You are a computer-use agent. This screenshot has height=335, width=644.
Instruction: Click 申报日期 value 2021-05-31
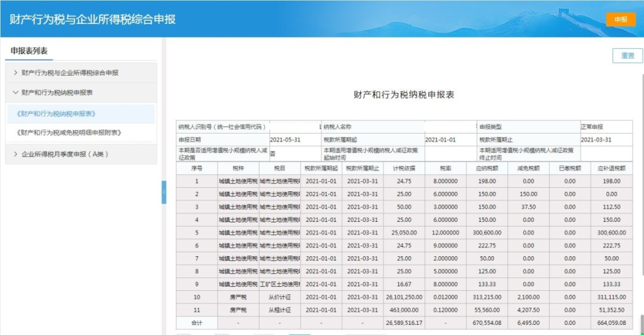295,139
